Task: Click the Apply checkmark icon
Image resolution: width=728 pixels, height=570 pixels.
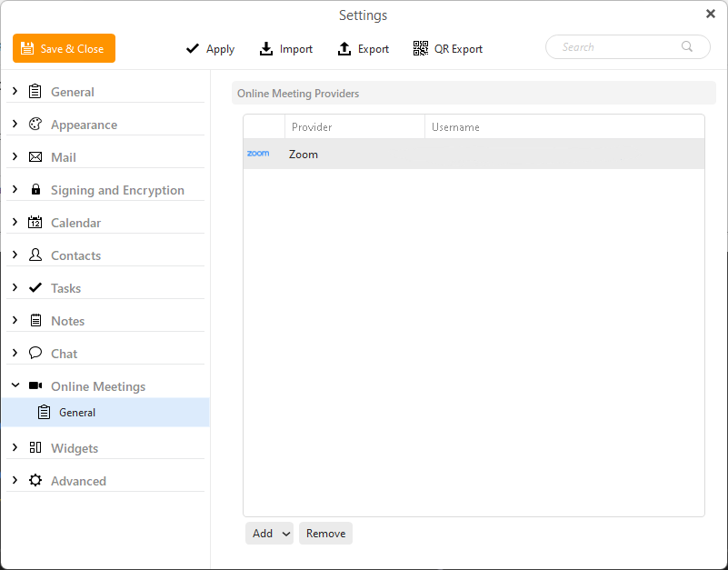Action: (192, 48)
